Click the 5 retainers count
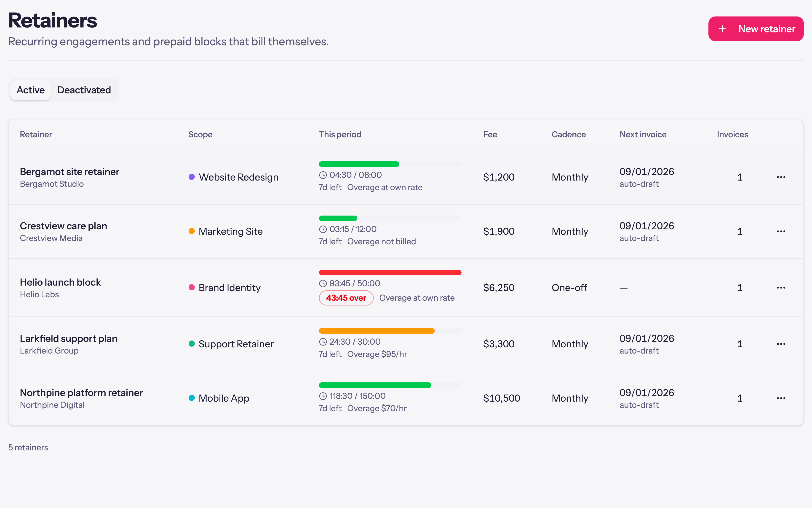812x508 pixels. (28, 448)
